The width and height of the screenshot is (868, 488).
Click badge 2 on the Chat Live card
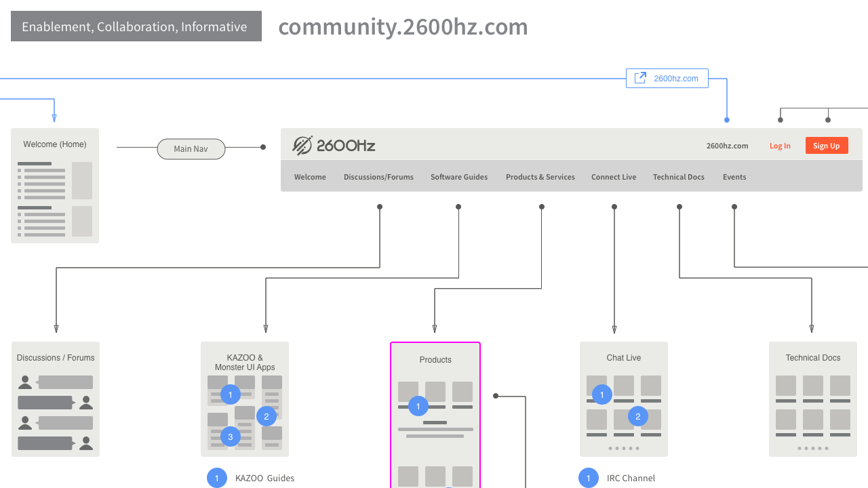click(637, 416)
